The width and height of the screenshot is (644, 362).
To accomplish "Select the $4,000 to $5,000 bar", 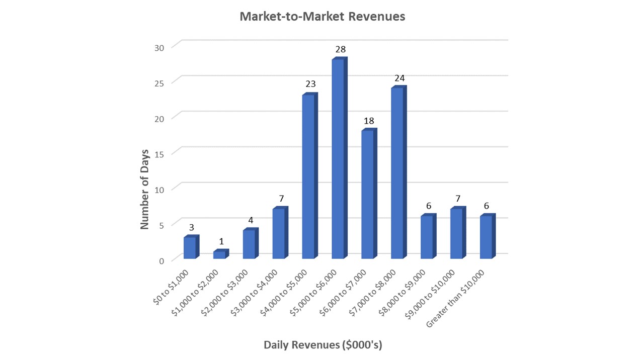I will coord(308,176).
